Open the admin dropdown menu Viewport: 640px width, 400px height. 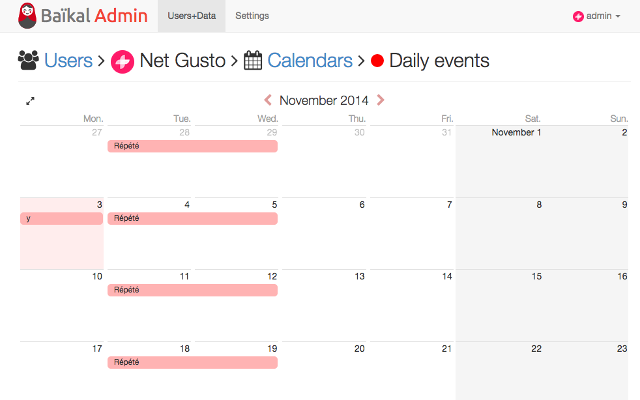click(597, 16)
